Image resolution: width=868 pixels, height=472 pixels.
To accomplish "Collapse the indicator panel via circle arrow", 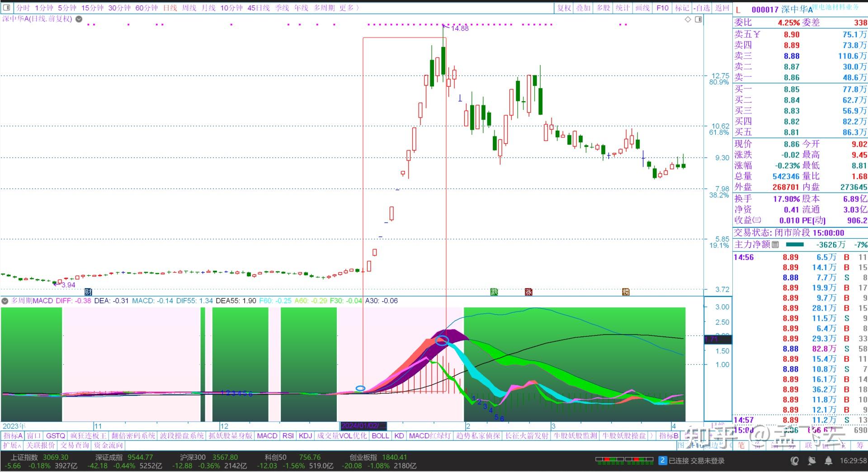I will [x=5, y=301].
